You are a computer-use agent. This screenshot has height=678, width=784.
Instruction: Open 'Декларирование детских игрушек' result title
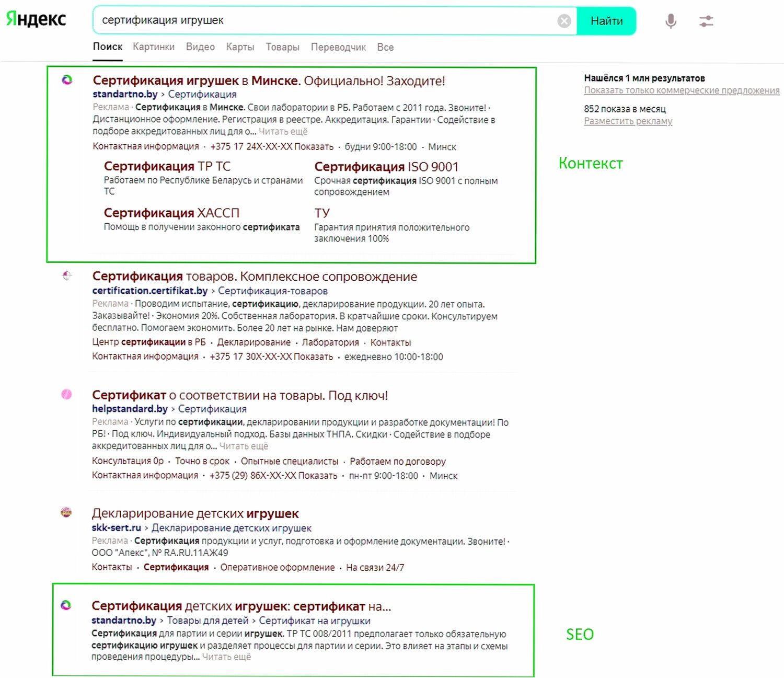tap(195, 513)
